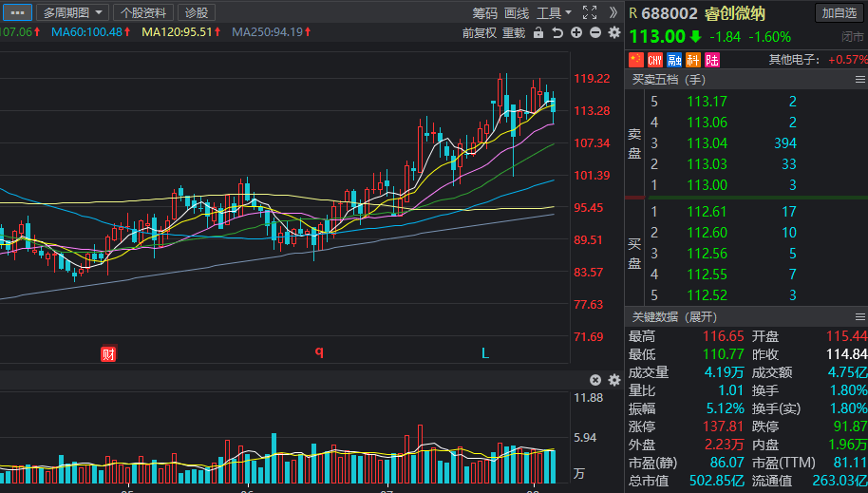
Task: Click the red 财 financial report marker
Action: point(108,354)
